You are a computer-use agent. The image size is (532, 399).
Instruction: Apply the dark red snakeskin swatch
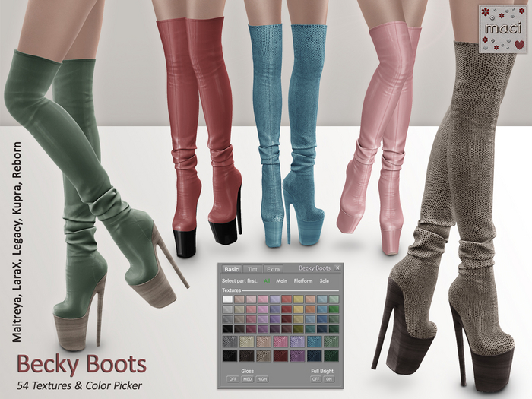280,356
